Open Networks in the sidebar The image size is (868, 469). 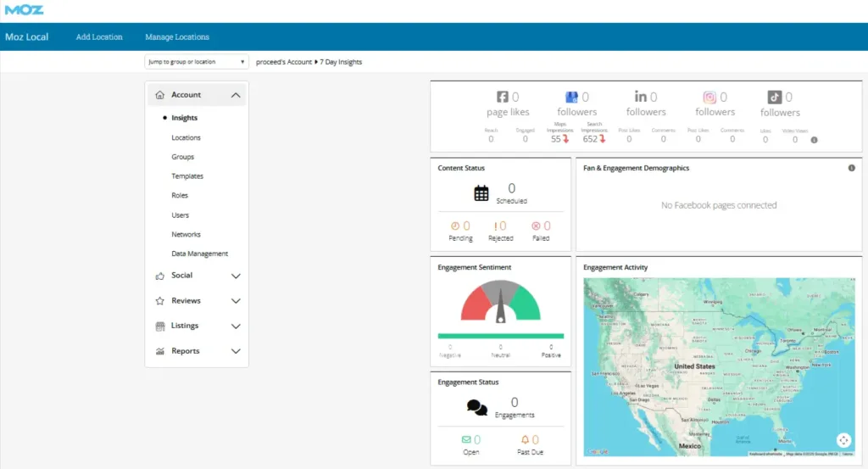pos(186,234)
